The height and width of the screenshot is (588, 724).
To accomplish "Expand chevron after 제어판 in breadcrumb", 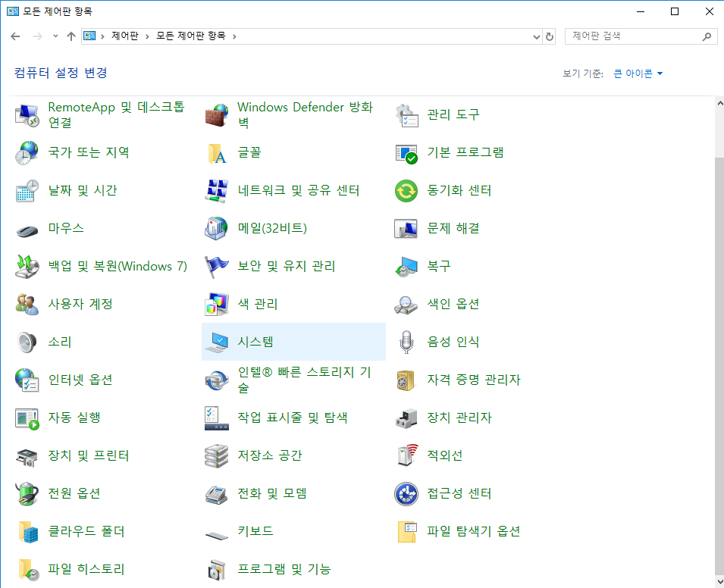I will click(147, 36).
